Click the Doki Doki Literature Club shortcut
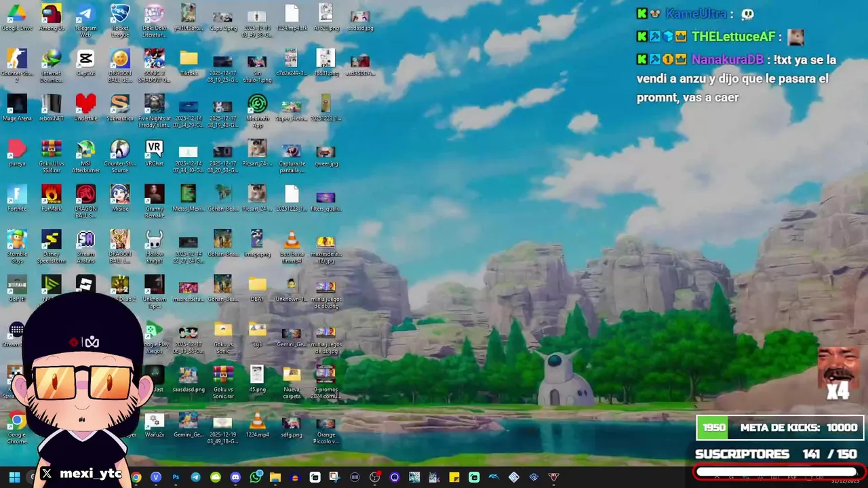The height and width of the screenshot is (488, 868). tap(154, 20)
